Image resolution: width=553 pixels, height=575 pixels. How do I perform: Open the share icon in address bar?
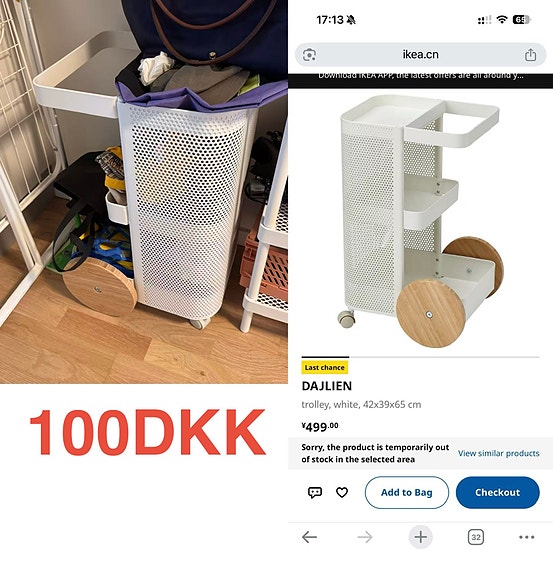(530, 55)
